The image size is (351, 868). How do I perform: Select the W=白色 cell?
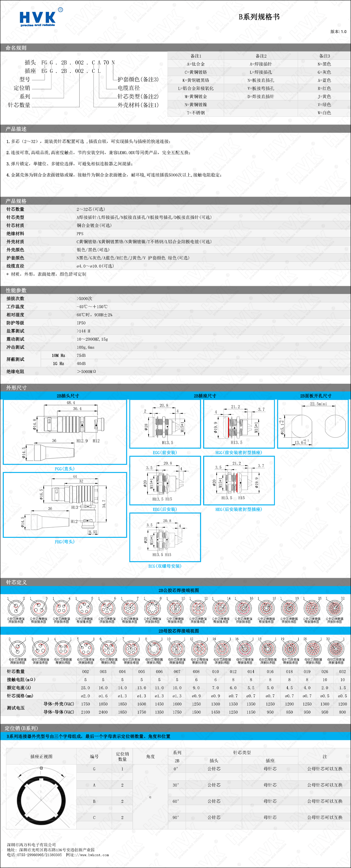324,113
